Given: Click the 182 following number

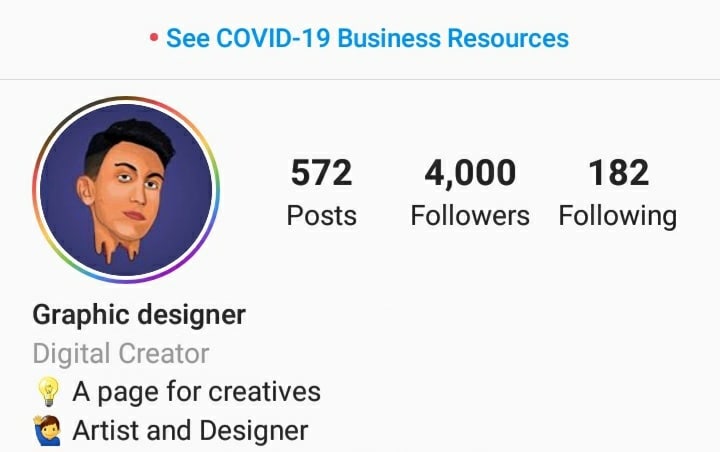Looking at the screenshot, I should coord(619,173).
